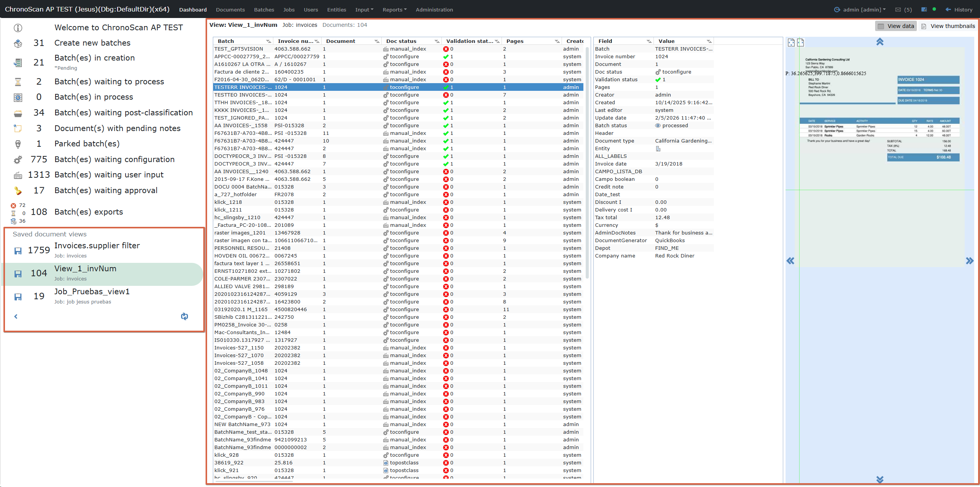
Task: Switch to View thumbnails mode
Action: coord(948,26)
